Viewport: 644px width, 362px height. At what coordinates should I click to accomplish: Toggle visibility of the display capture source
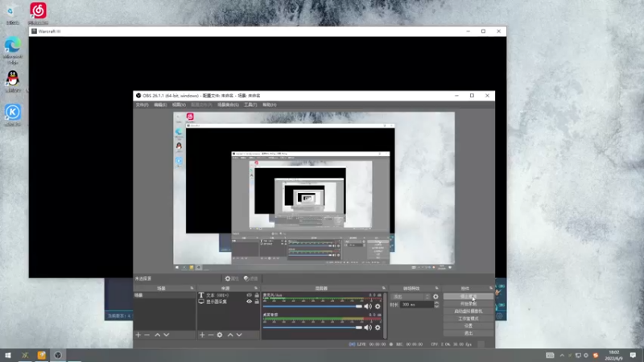click(x=249, y=302)
